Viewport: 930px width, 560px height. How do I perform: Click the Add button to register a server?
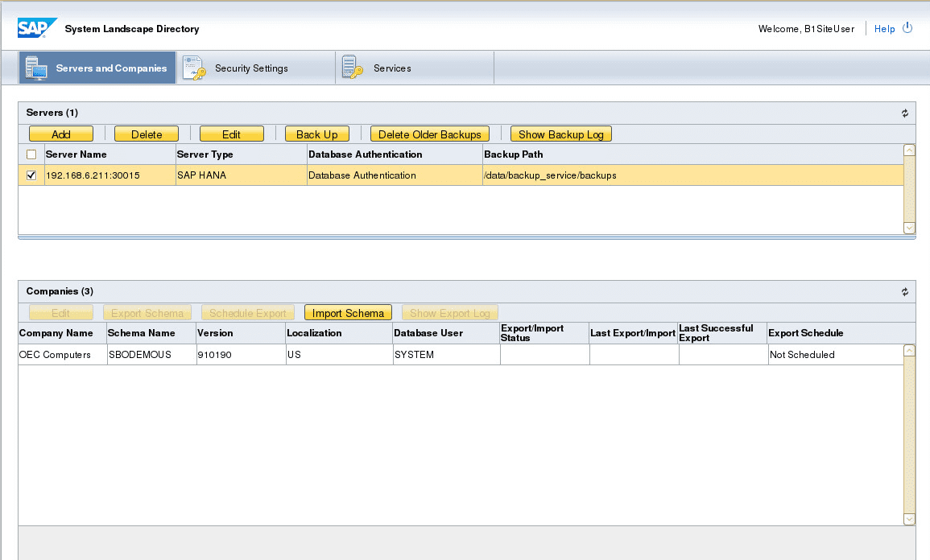coord(60,134)
